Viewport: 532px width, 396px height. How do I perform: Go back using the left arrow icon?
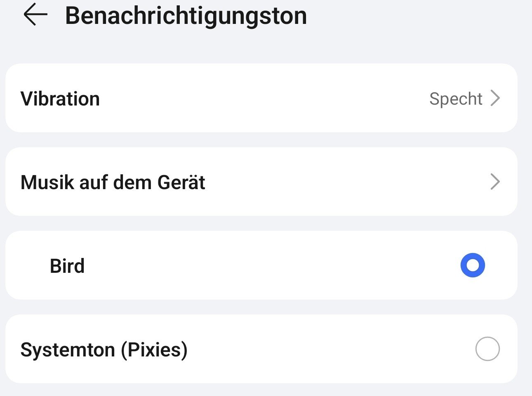35,15
